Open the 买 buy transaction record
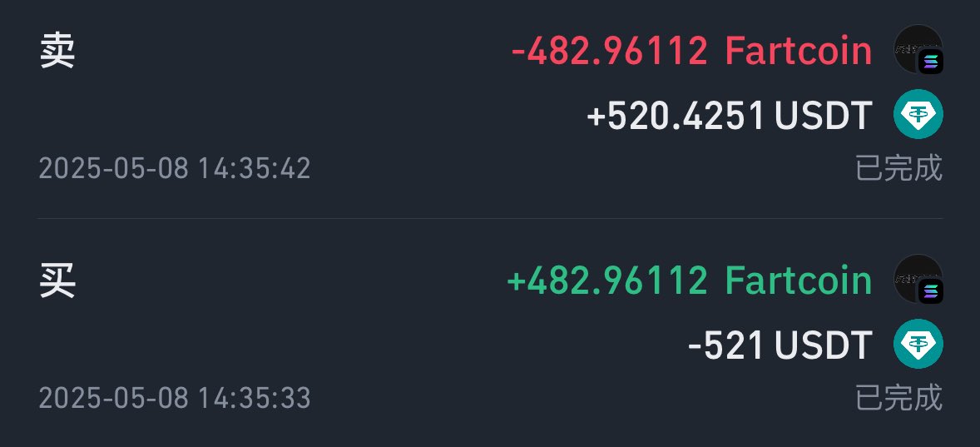980x447 pixels. (x=490, y=335)
